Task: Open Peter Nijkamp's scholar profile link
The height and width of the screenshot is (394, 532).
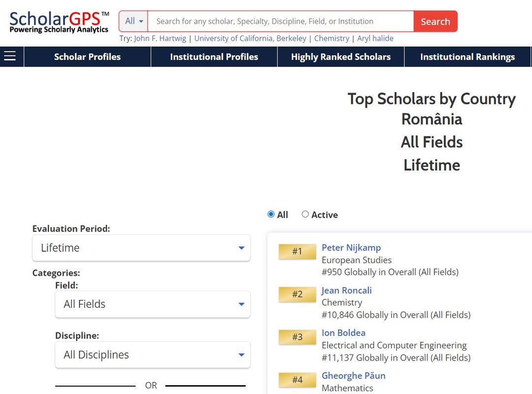Action: tap(351, 247)
